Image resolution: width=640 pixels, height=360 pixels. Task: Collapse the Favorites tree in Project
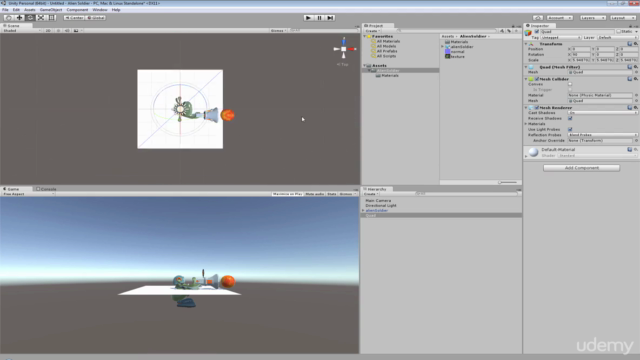pos(365,36)
